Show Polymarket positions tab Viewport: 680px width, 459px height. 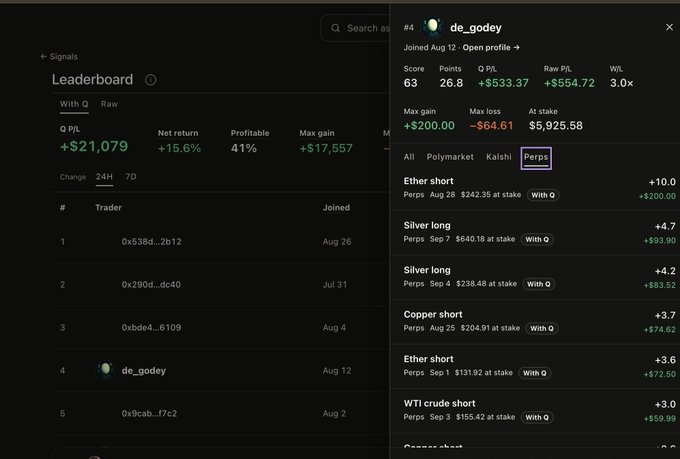tap(450, 157)
